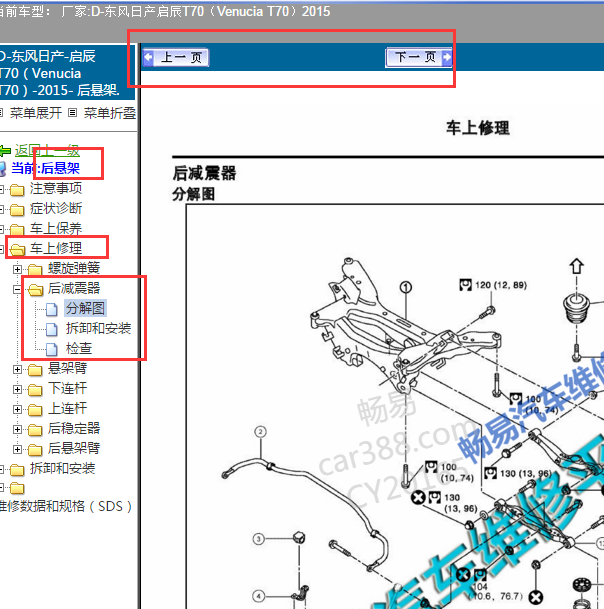The width and height of the screenshot is (604, 609).
Task: Open the 后稳定器 folder label
Action: [x=74, y=428]
